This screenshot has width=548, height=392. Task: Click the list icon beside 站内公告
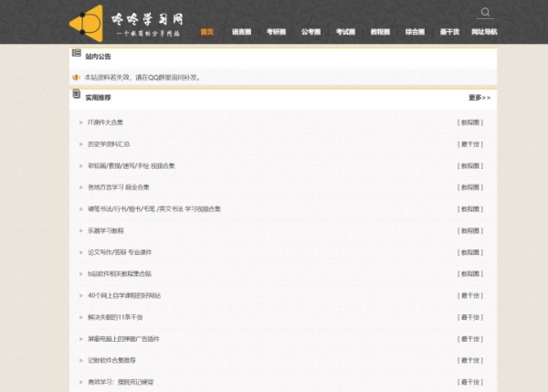pyautogui.click(x=77, y=53)
